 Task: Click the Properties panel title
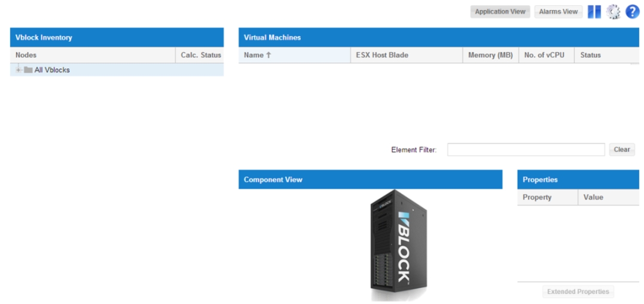pos(540,180)
